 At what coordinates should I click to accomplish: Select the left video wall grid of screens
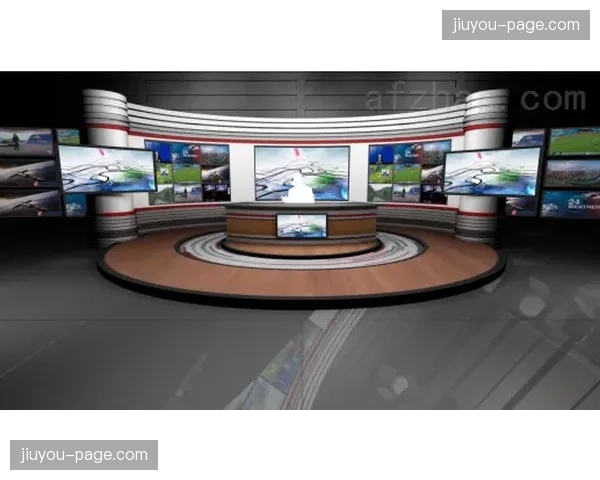point(188,172)
